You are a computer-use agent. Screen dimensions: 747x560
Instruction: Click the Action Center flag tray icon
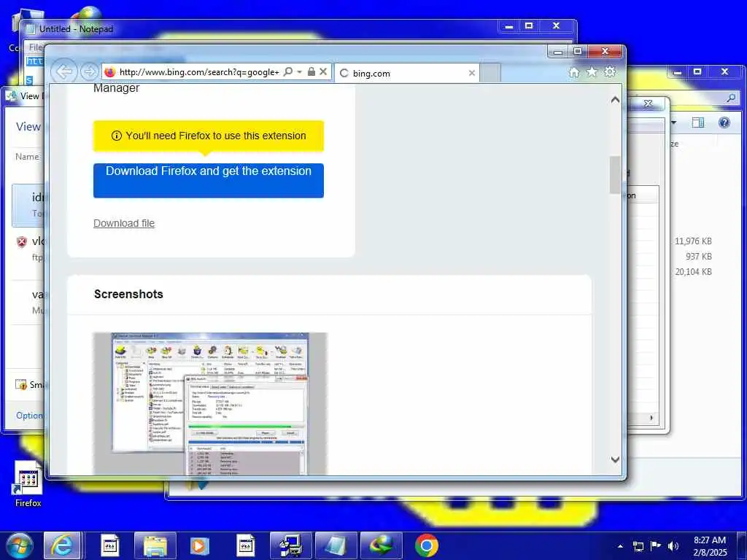pyautogui.click(x=656, y=546)
